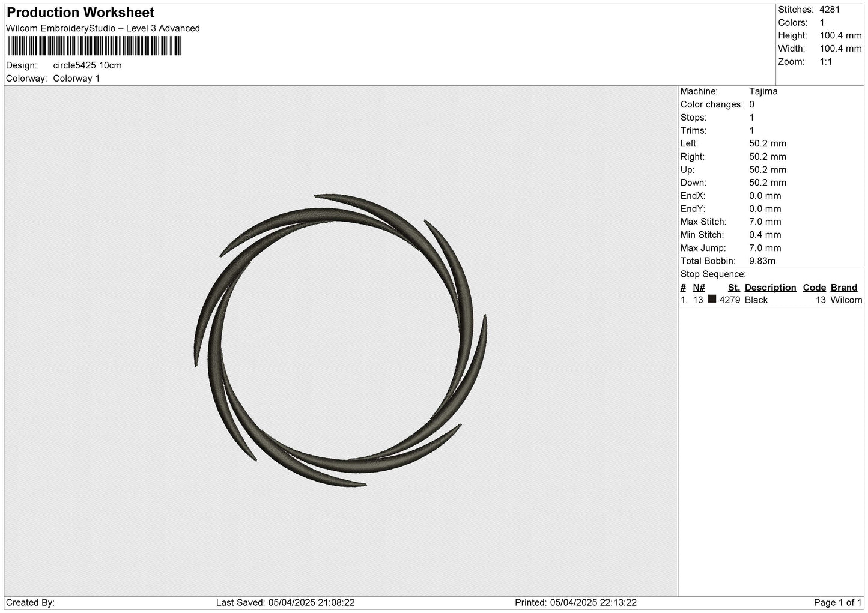The image size is (868, 613).
Task: Select the Right value 50.2 mm
Action: click(768, 157)
